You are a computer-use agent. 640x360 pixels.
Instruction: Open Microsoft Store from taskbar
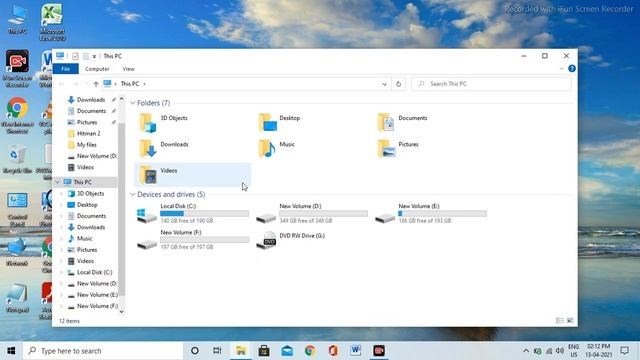point(264,351)
